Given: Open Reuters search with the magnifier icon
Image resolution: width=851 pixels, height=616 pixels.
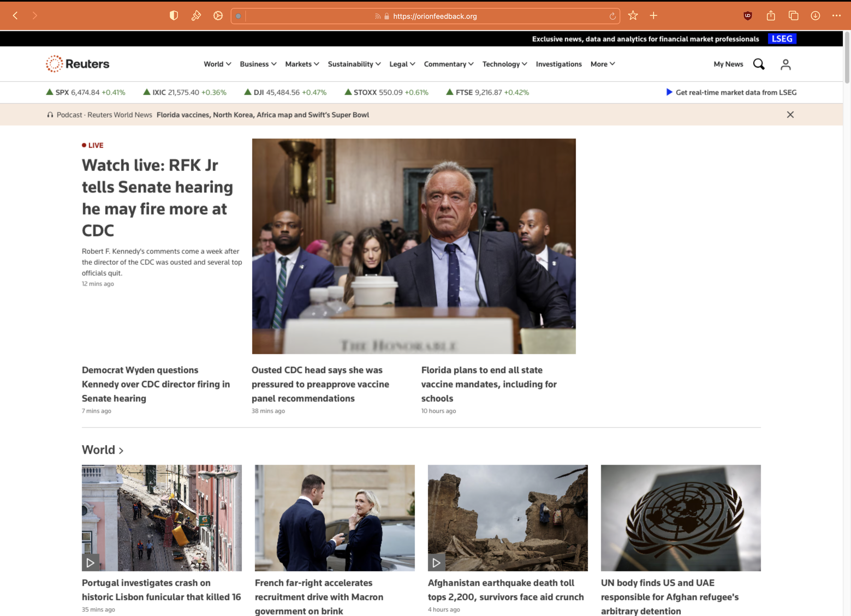Looking at the screenshot, I should [x=759, y=64].
